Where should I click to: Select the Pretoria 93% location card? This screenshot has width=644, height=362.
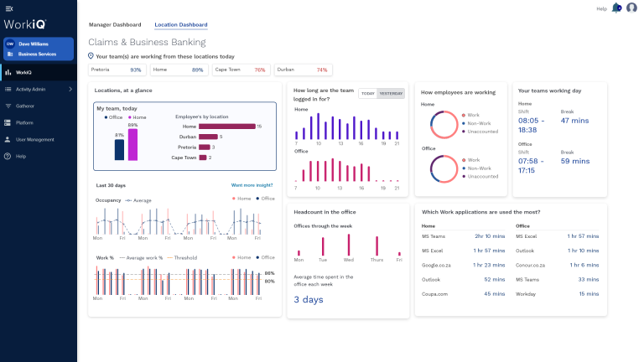(x=117, y=70)
